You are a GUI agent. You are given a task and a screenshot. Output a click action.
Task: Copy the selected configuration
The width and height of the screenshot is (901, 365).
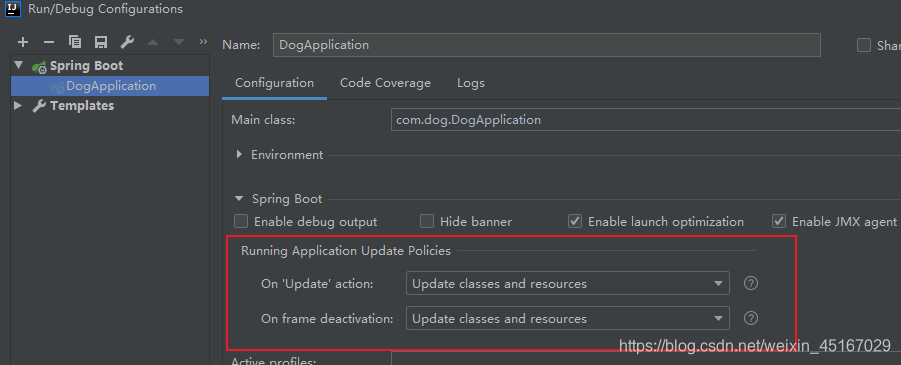pyautogui.click(x=75, y=42)
